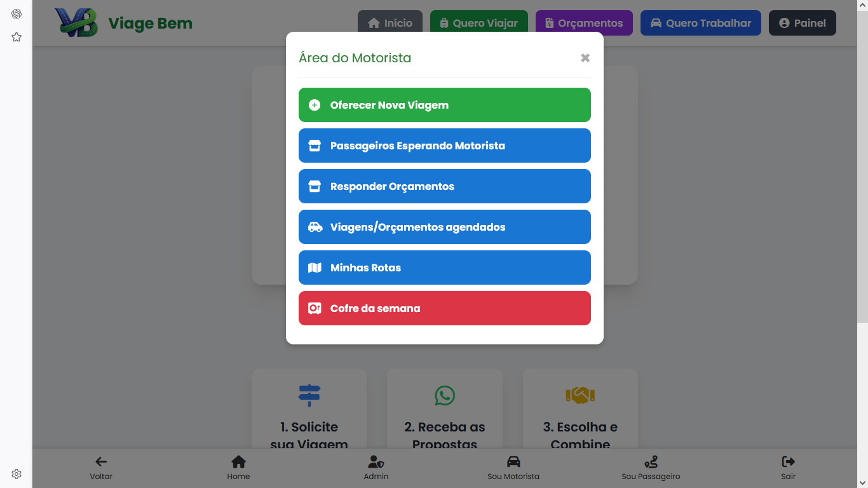Select Sou Motorista car icon
The width and height of the screenshot is (868, 488).
tap(513, 462)
